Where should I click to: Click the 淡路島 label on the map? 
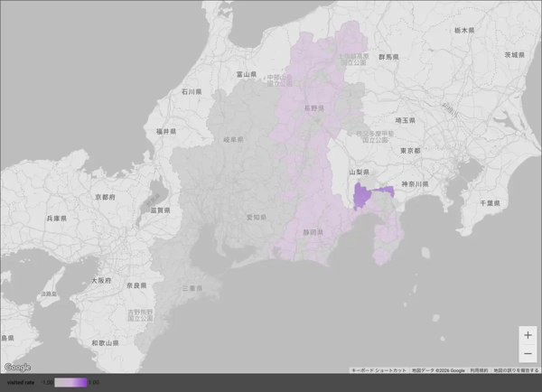pyautogui.click(x=49, y=294)
